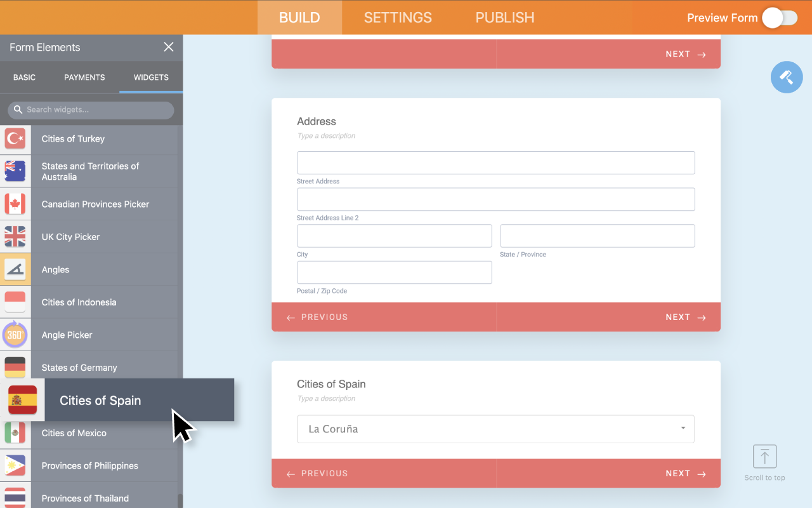
Task: Click PREVIOUS on the Cities of Spain card
Action: coord(317,473)
